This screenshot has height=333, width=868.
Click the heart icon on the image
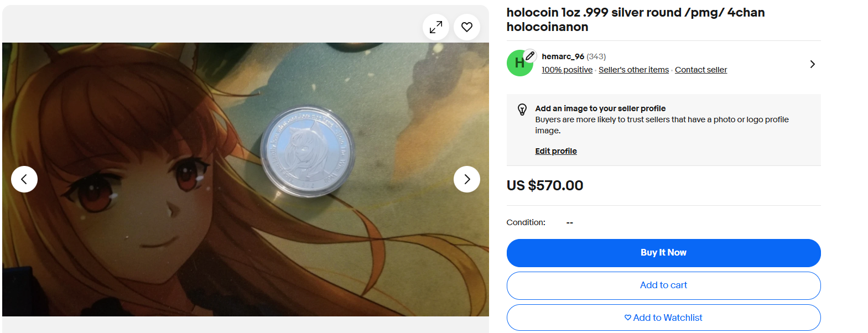[x=467, y=27]
